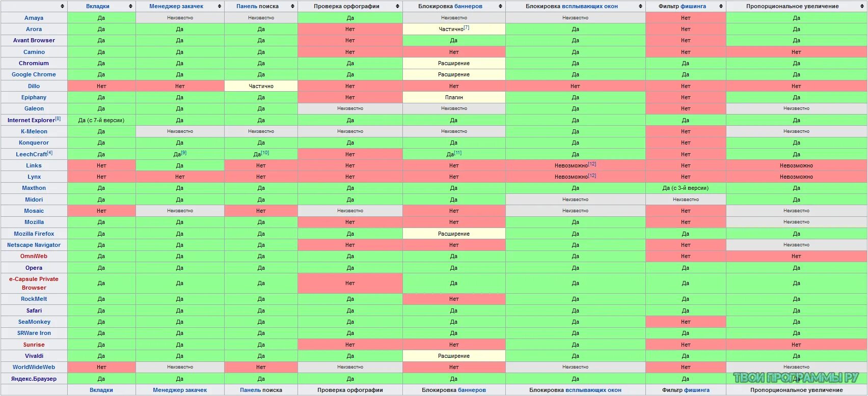Open the Amaya browser link

pos(34,18)
